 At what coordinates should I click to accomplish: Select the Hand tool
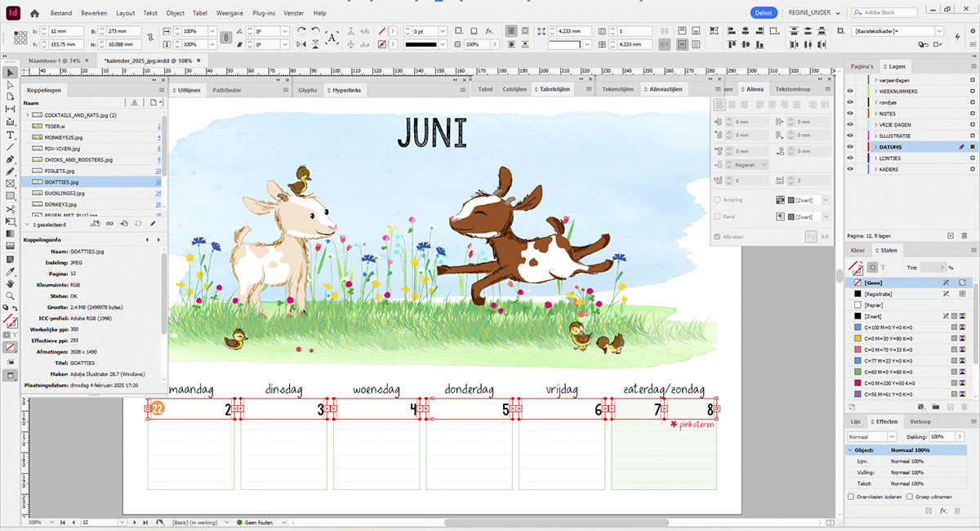point(11,283)
